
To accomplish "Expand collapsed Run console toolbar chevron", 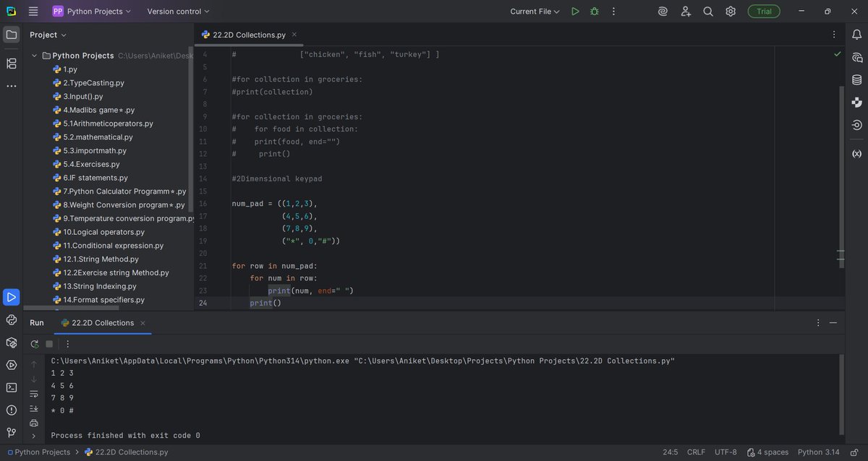I will click(34, 436).
